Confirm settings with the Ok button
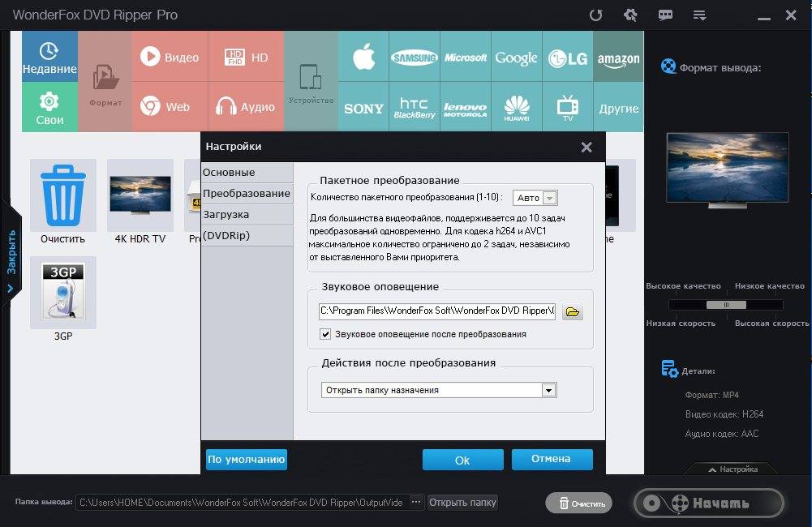The image size is (812, 527). pos(463,460)
